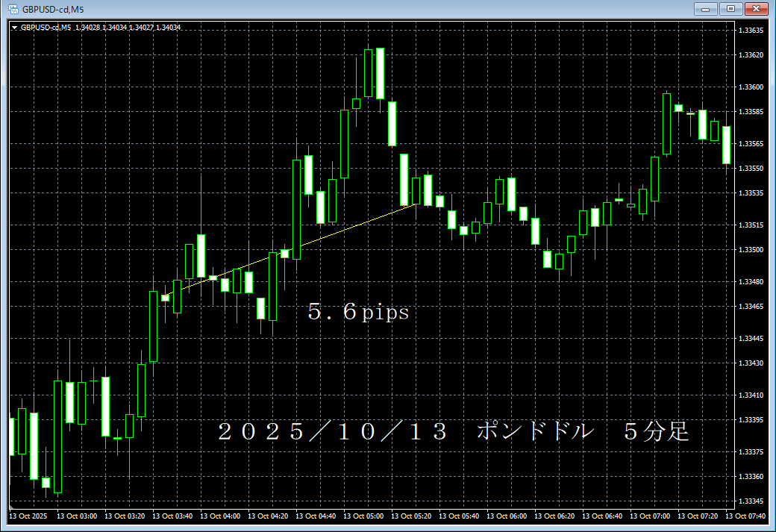This screenshot has height=532, width=776.
Task: Click the 1.33585 price scale value
Action: click(x=751, y=112)
